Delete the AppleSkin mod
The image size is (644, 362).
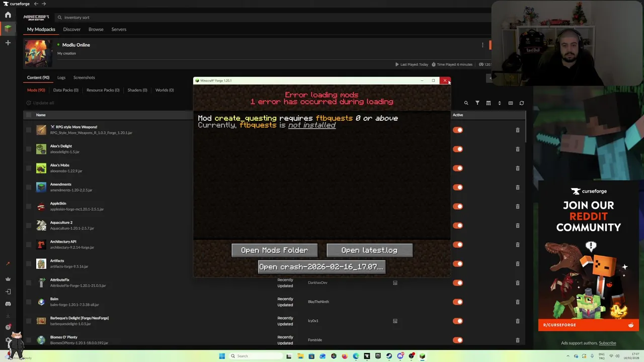517,207
